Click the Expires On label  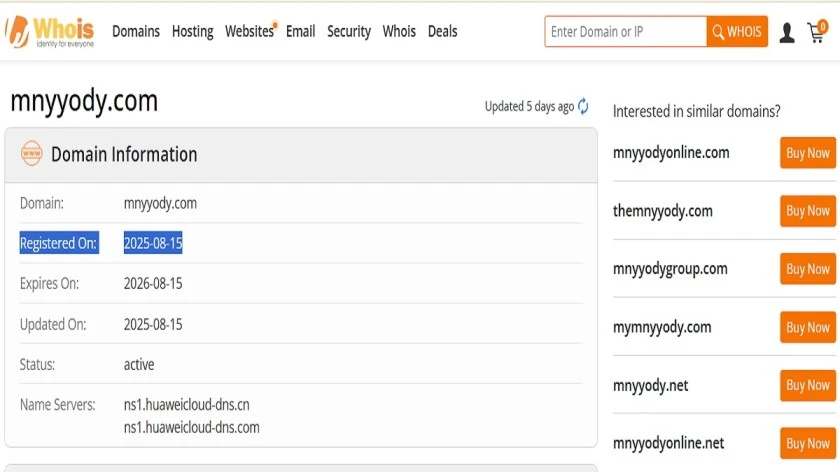(x=49, y=283)
